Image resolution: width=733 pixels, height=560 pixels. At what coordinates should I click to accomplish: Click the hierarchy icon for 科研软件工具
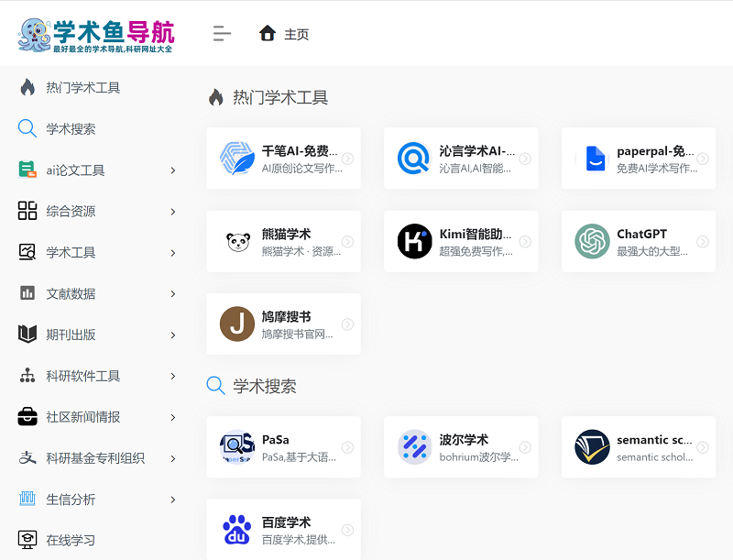27,376
